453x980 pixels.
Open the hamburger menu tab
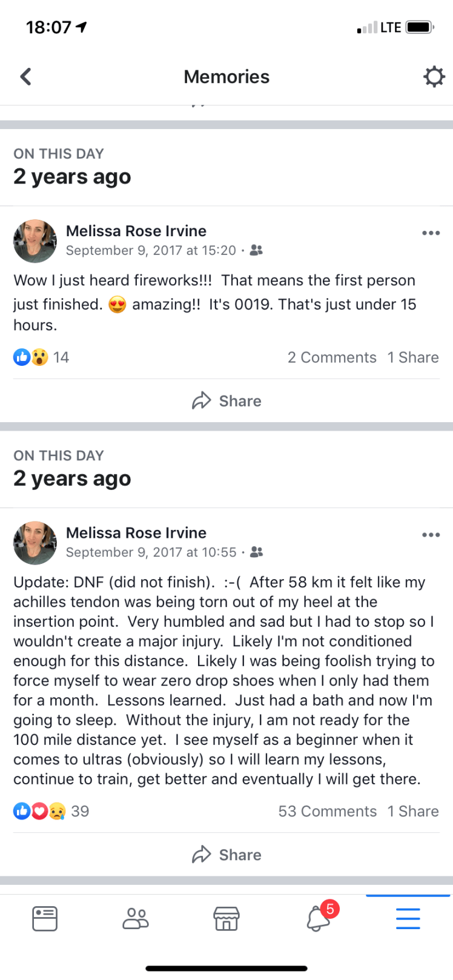coord(408,918)
